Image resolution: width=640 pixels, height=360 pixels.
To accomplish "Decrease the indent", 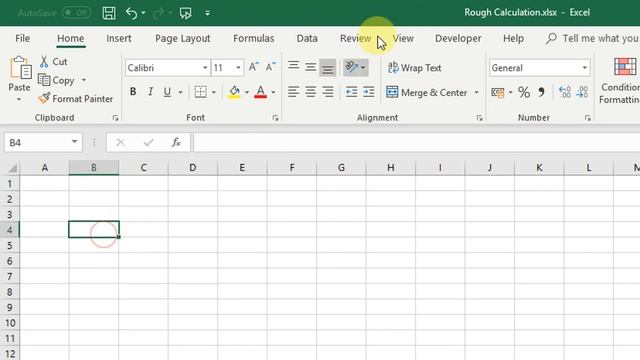I will click(x=351, y=92).
